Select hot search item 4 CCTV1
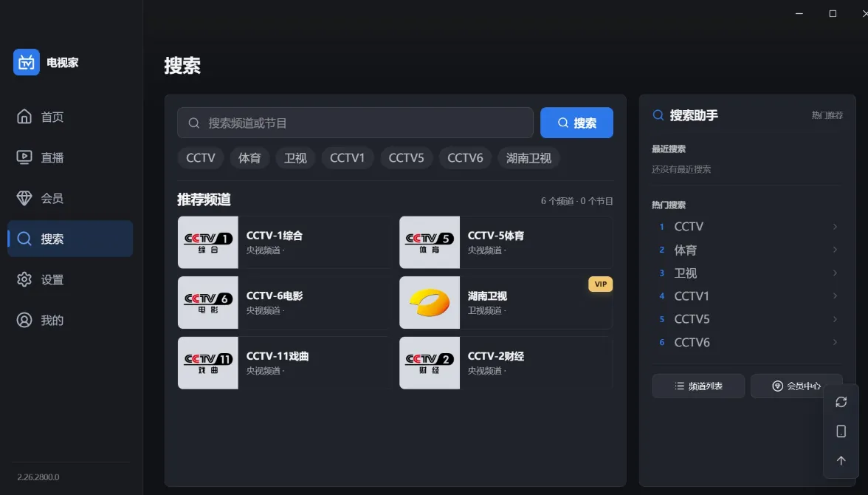This screenshot has width=868, height=495. click(747, 296)
